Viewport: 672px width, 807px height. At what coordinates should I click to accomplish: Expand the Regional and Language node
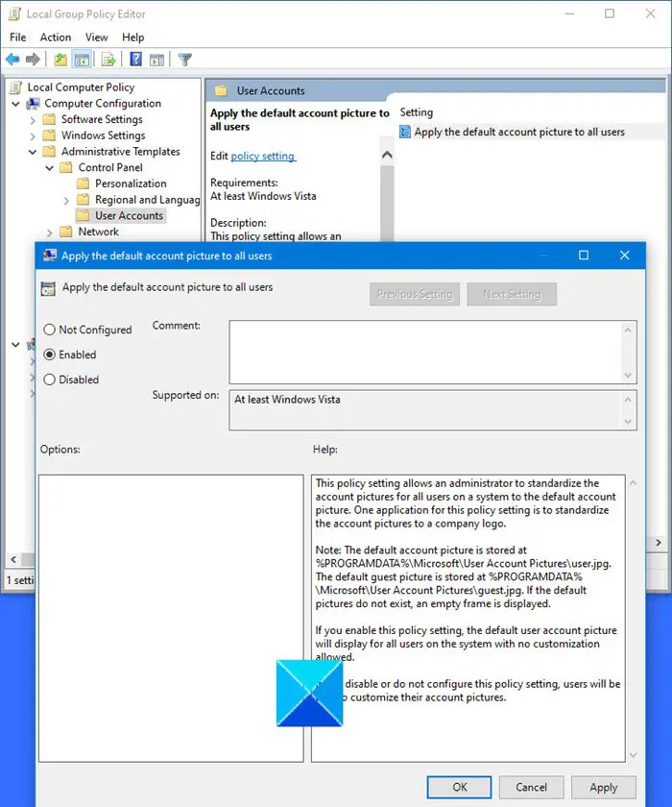(x=66, y=200)
